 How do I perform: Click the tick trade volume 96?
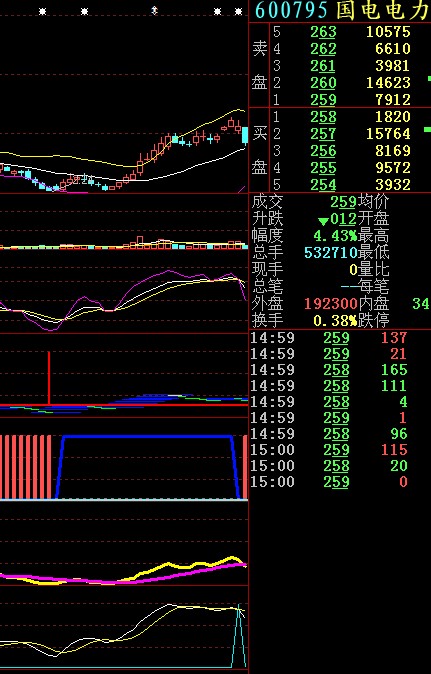click(x=399, y=434)
